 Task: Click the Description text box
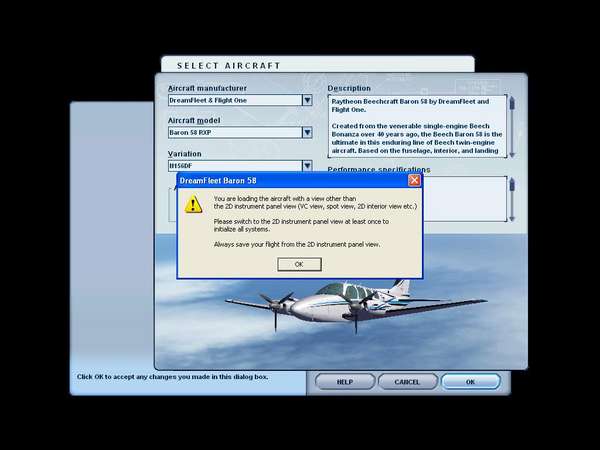pos(417,126)
